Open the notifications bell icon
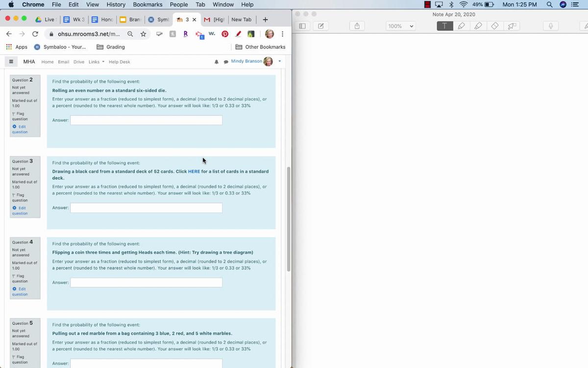The height and width of the screenshot is (368, 588). 217,62
